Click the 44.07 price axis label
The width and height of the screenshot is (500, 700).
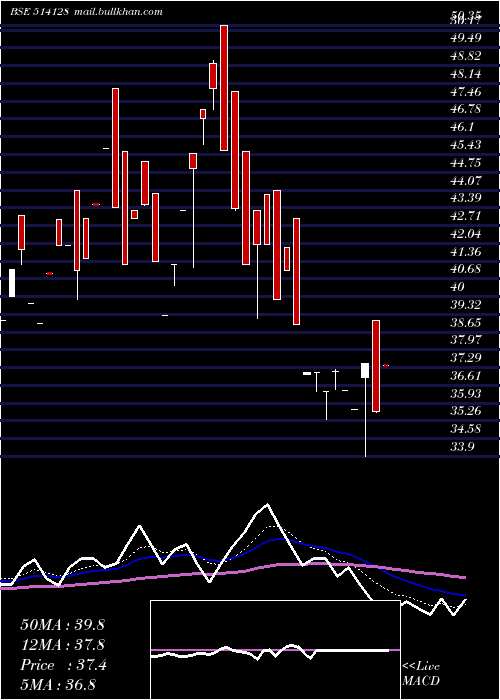click(x=466, y=181)
